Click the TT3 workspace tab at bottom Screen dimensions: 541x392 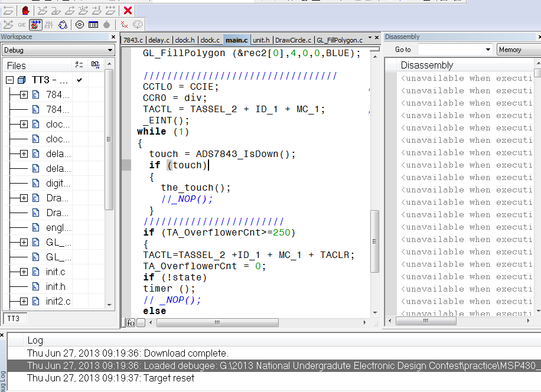[14, 318]
